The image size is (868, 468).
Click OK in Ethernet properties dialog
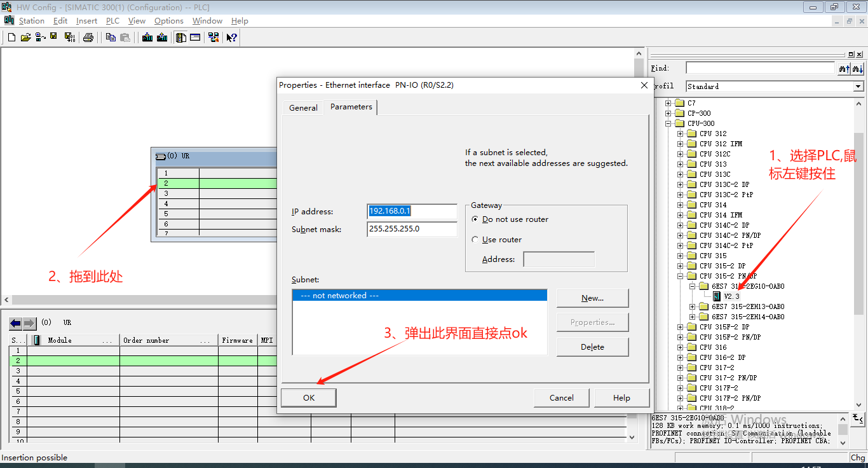tap(309, 397)
